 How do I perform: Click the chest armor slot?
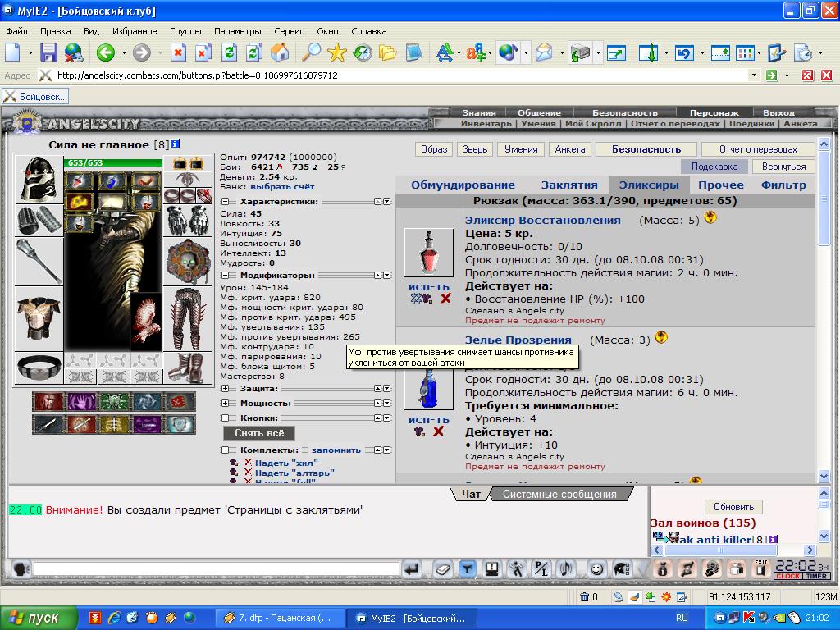[39, 319]
